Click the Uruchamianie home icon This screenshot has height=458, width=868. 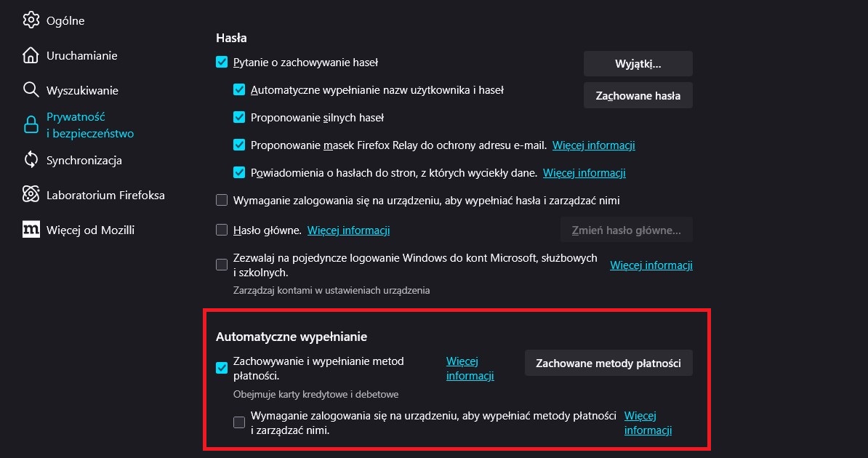31,55
